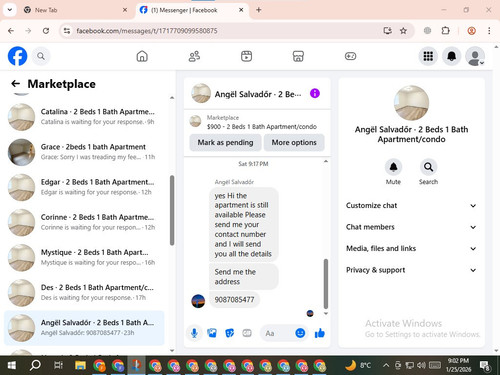
Task: Click Mark as pending button
Action: 225,142
